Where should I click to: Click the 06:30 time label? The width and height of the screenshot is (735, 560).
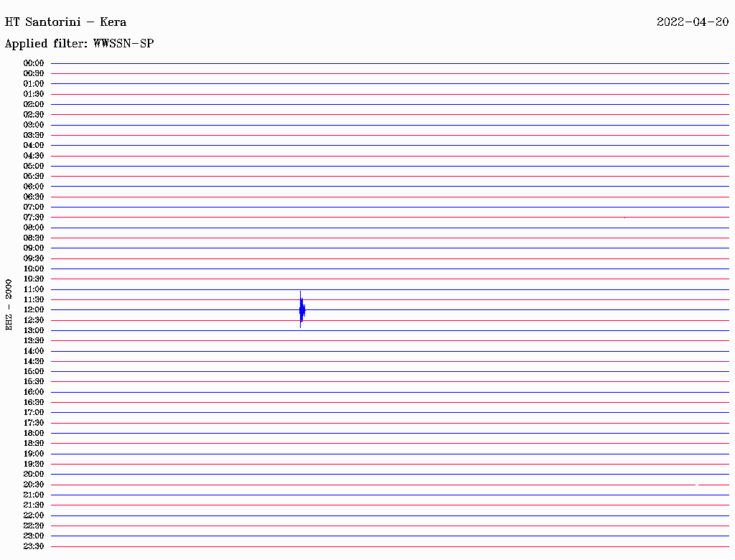coord(34,197)
